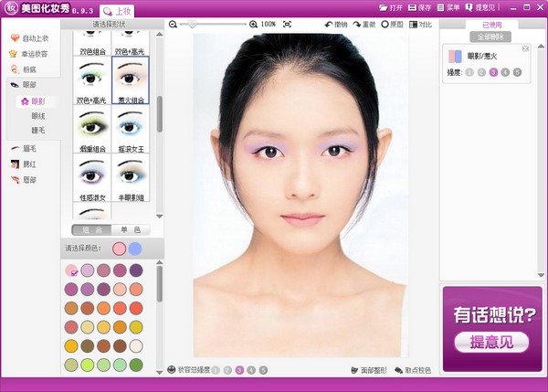Screen dimensions: 548x392
Task: Switch to the 上妆 makeup tab
Action: pos(117,11)
